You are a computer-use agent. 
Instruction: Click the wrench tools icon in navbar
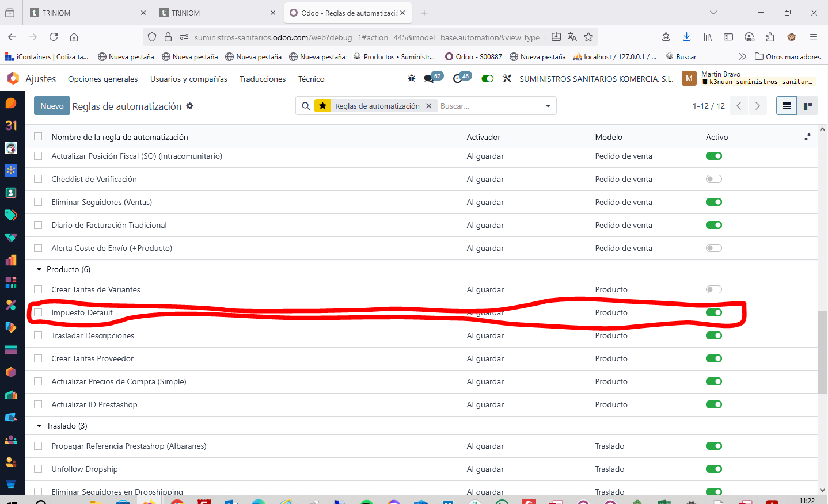point(507,79)
